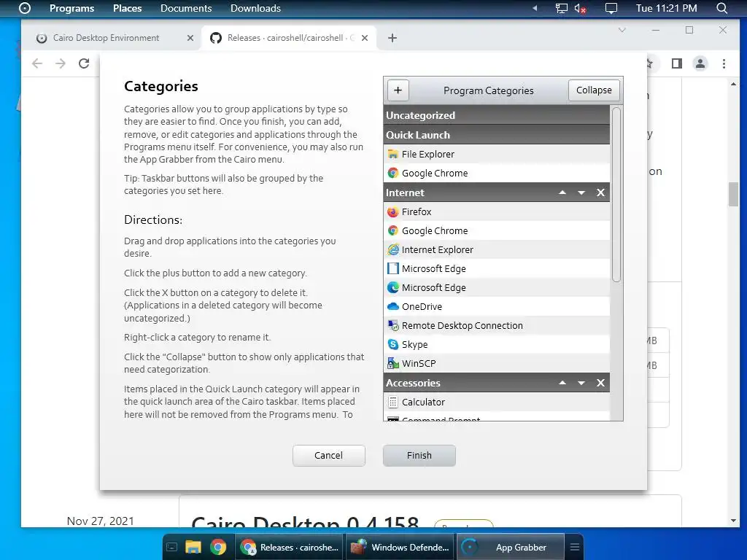
Task: Add a new program category with plus button
Action: pos(398,90)
